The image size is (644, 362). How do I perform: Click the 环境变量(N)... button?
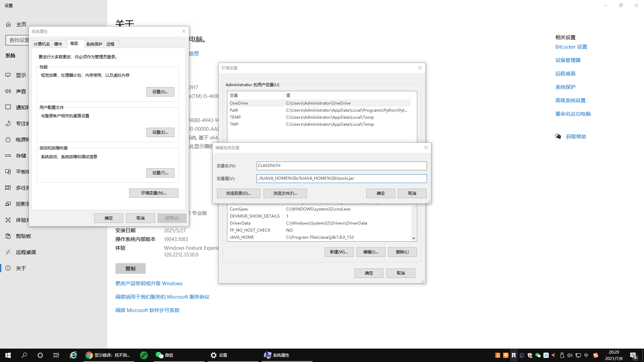154,193
